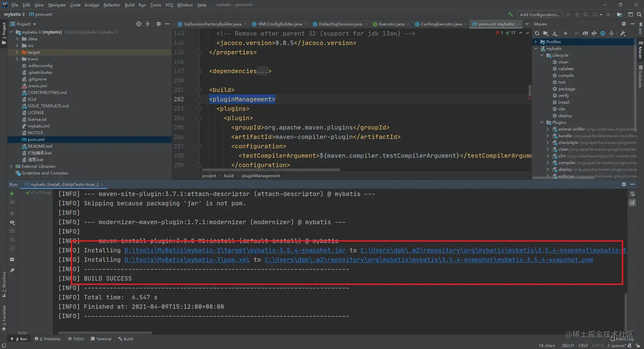
Task: Click the editor horizontal scrollbar
Action: click(x=271, y=170)
